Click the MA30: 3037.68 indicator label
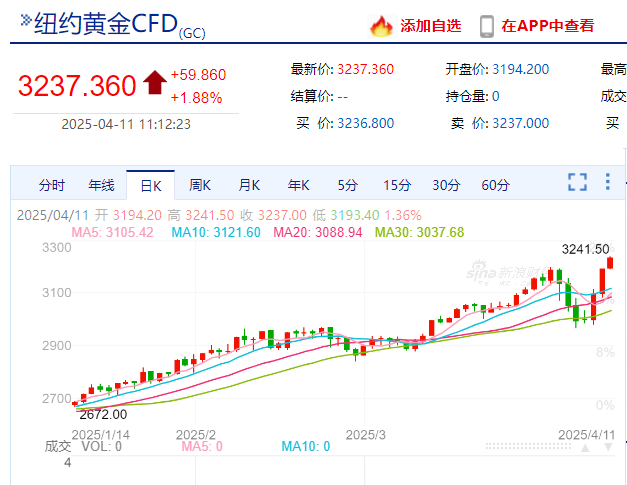Screen dimensions: 627x485 420,232
